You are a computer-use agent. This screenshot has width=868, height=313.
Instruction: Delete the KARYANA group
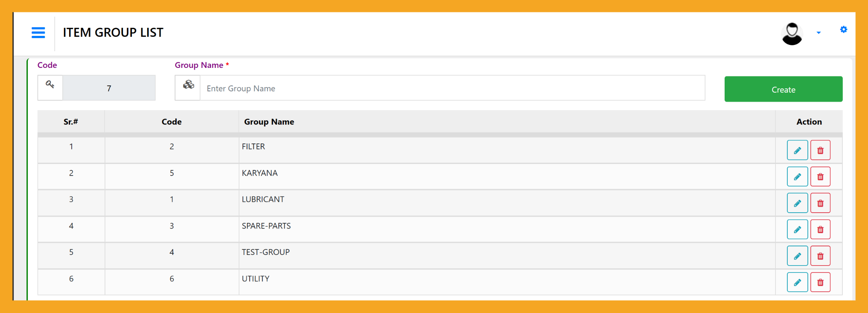[820, 177]
